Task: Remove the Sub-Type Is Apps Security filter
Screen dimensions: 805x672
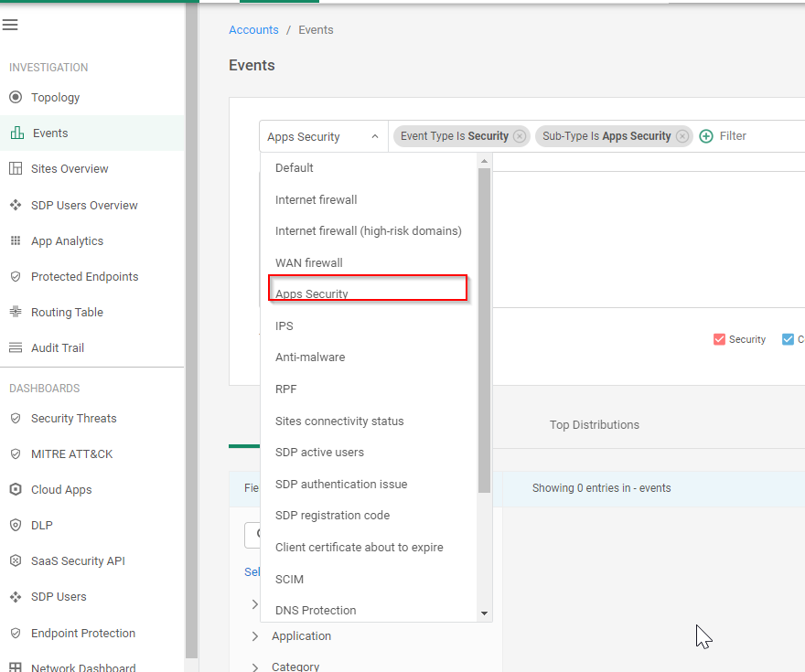Action: [x=682, y=136]
